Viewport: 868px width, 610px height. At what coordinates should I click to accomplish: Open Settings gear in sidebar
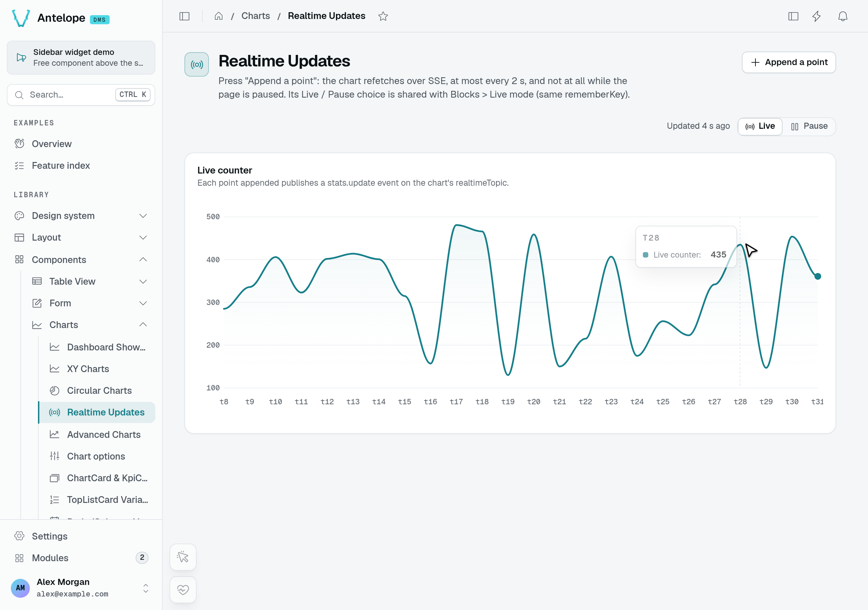pyautogui.click(x=81, y=536)
